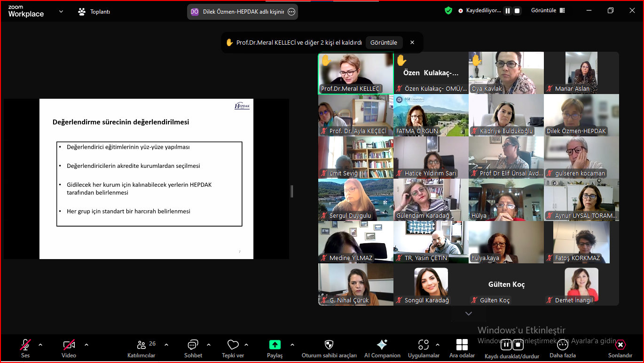644x363 pixels.
Task: Select Prof Dr Elif Ünsal Avd video tile
Action: pos(506,158)
